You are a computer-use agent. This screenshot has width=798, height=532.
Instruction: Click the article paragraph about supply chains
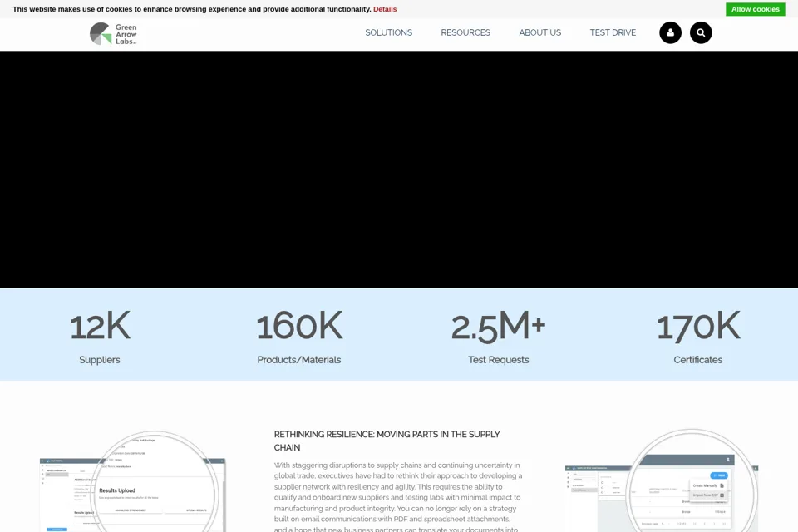[398, 496]
